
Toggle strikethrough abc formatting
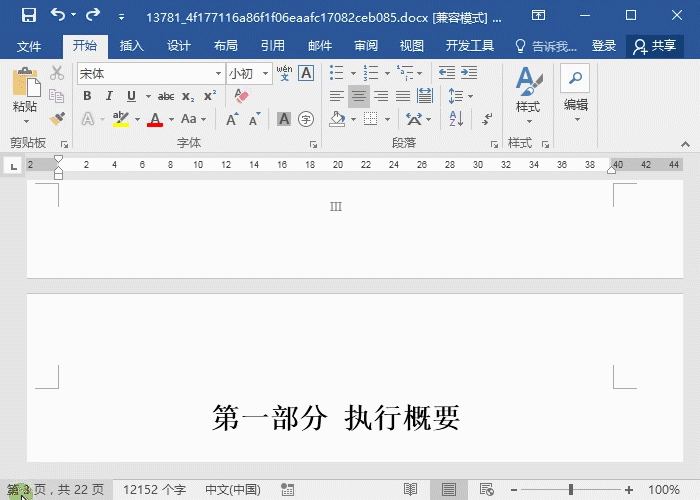(x=166, y=96)
